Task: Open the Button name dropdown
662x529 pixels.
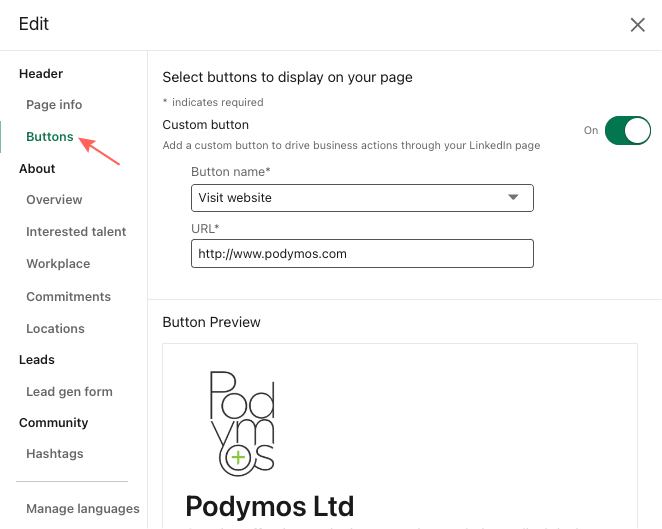Action: [x=362, y=198]
